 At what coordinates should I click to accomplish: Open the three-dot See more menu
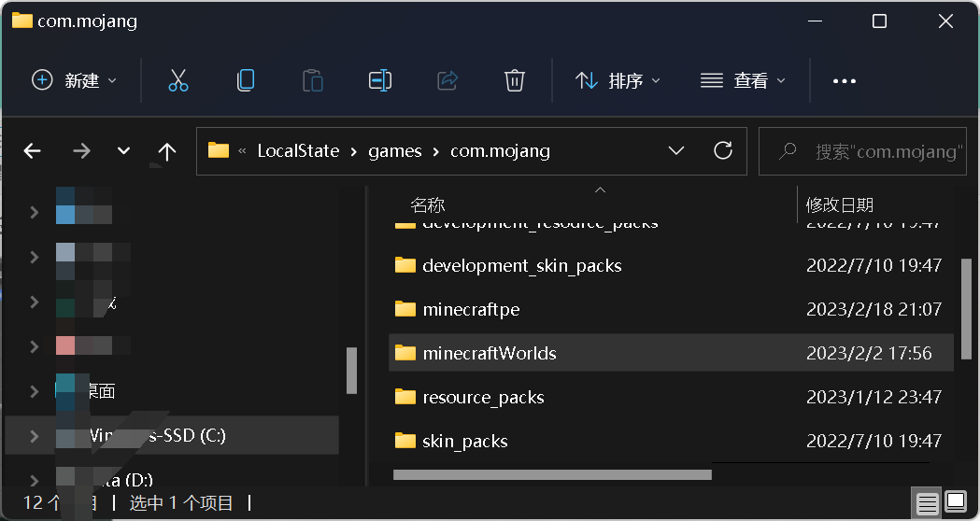pyautogui.click(x=845, y=80)
